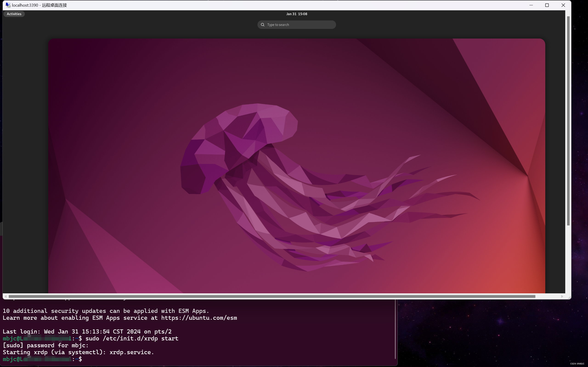Click the magnifier icon in search bar
The height and width of the screenshot is (367, 588).
point(262,25)
